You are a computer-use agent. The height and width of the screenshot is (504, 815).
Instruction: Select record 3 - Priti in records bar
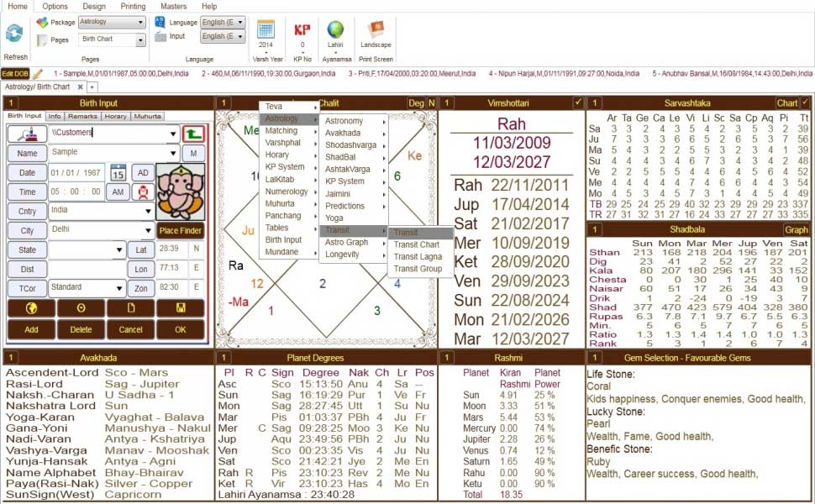[412, 74]
